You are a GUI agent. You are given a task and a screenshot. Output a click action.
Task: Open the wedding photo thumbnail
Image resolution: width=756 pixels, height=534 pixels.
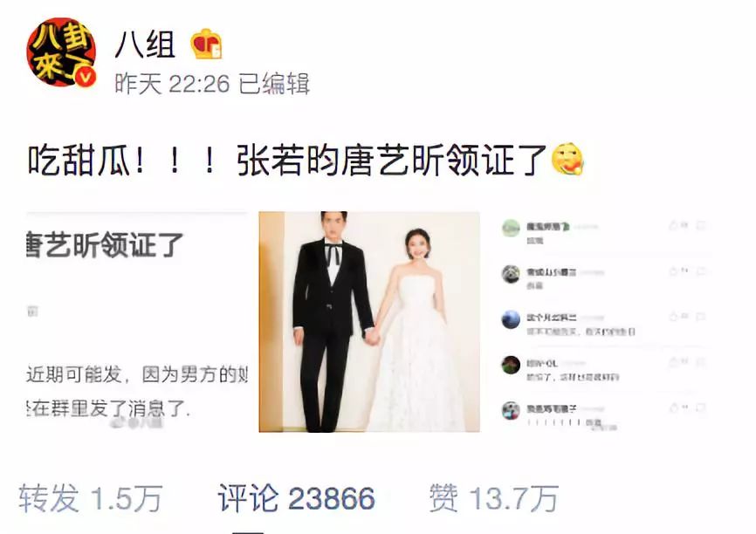click(x=369, y=321)
